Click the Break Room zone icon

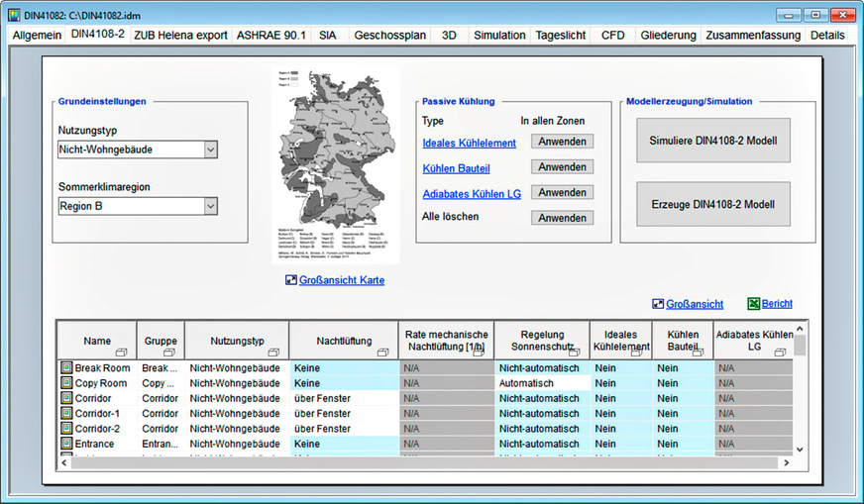[66, 368]
